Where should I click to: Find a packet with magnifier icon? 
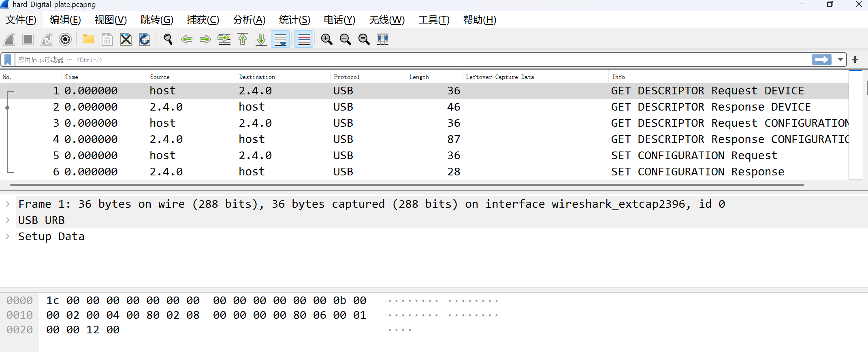tap(168, 39)
